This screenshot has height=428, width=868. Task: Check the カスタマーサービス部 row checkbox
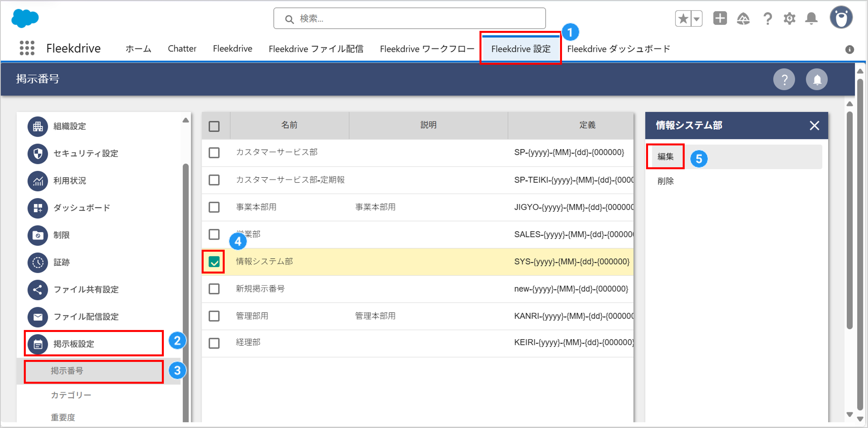coord(214,153)
